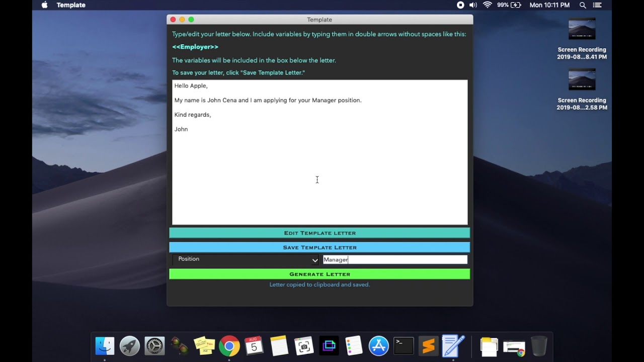
Task: Open the purple overlapping-rectangles app in dock
Action: (329, 346)
